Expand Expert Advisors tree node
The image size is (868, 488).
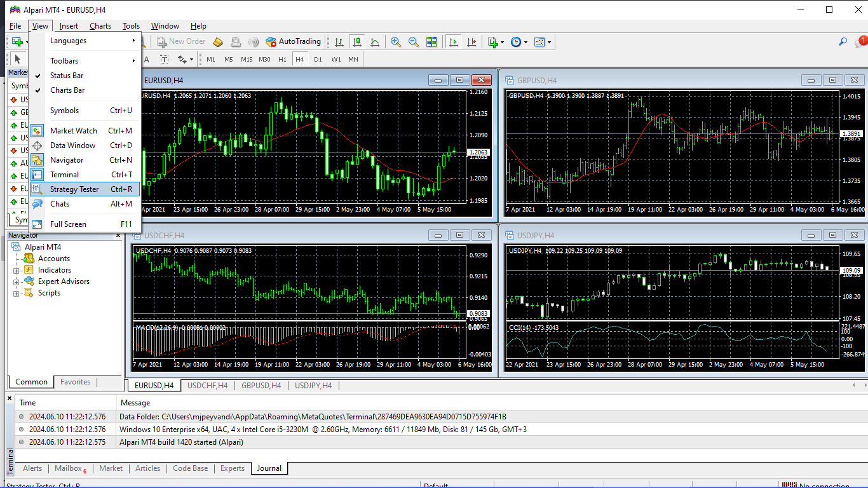coord(17,281)
